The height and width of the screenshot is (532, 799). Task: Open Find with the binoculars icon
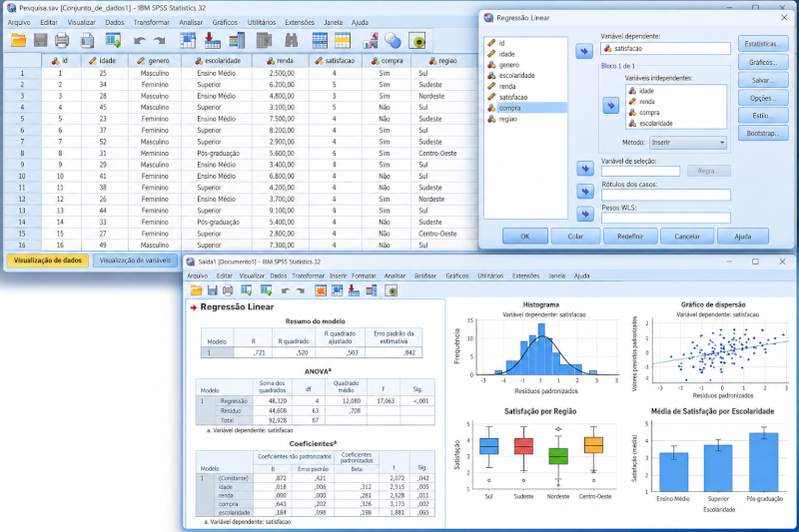coord(291,41)
